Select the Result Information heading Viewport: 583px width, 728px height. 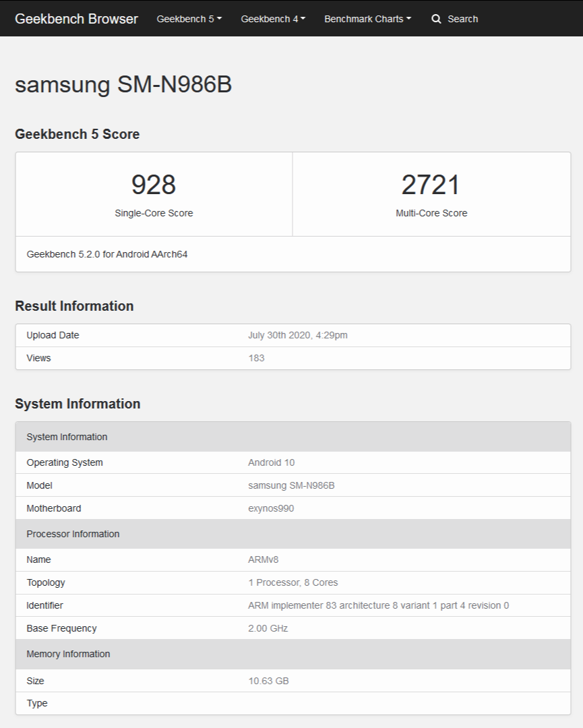coord(74,306)
